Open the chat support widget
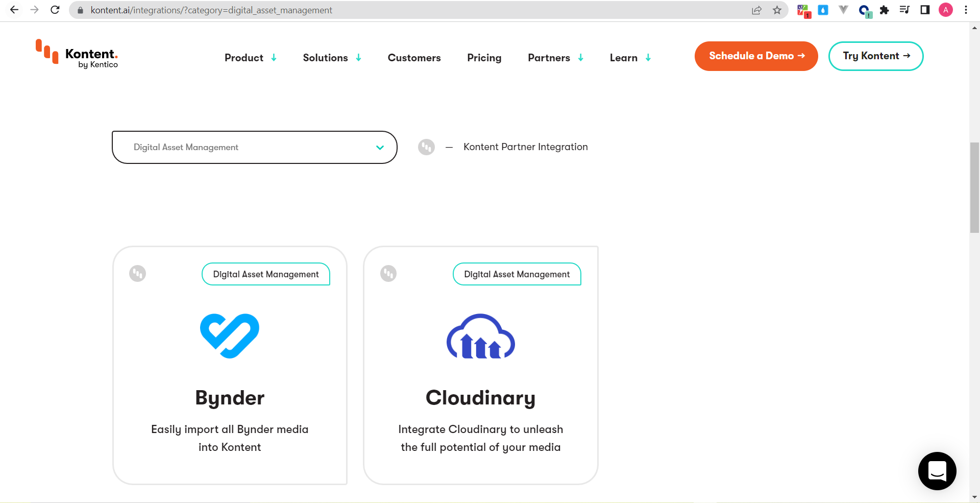The image size is (980, 503). [x=937, y=471]
